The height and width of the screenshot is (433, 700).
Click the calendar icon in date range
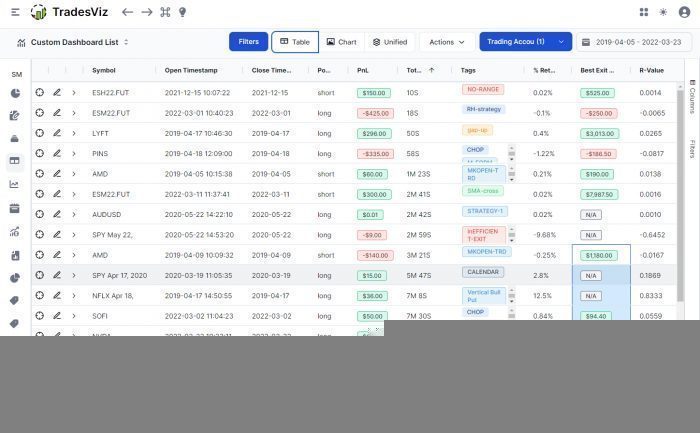point(586,42)
